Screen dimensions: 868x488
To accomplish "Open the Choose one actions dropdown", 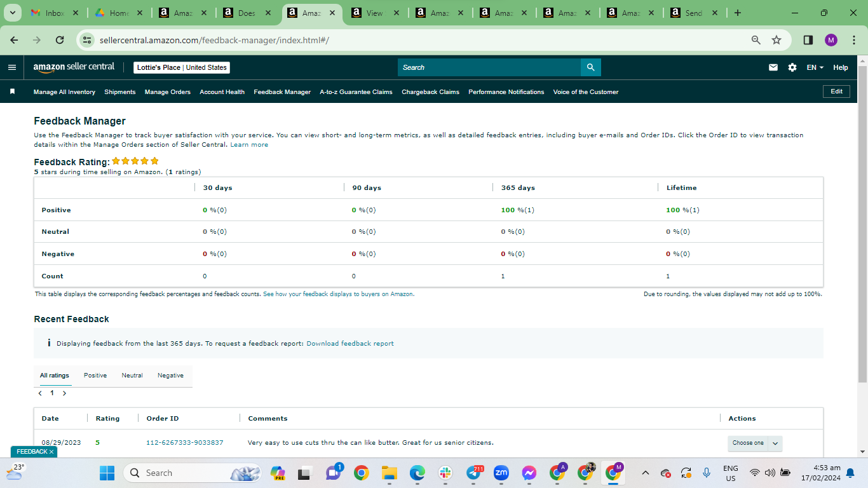I will 755,443.
